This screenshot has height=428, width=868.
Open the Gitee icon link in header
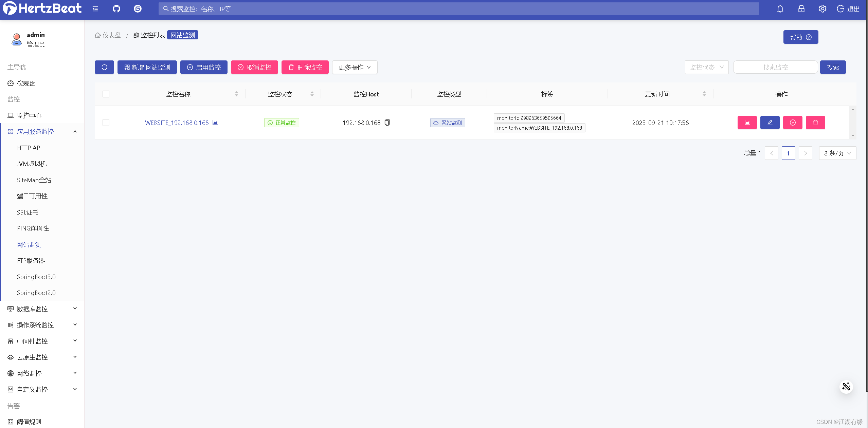pos(138,9)
